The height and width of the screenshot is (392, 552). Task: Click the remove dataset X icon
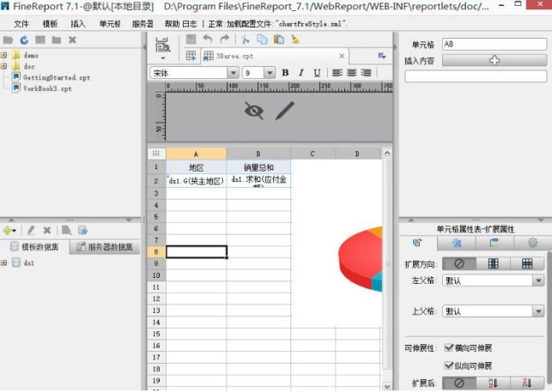[47, 231]
